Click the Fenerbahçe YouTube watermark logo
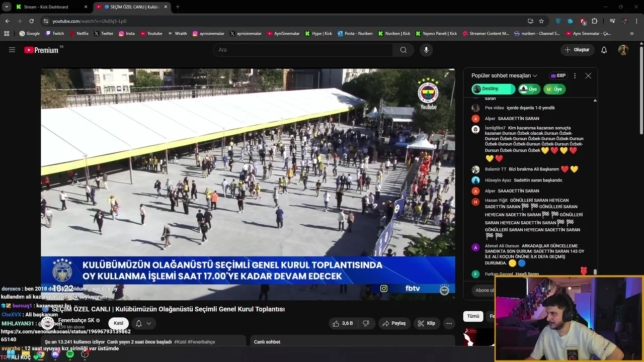The width and height of the screenshot is (644, 362). point(428,94)
